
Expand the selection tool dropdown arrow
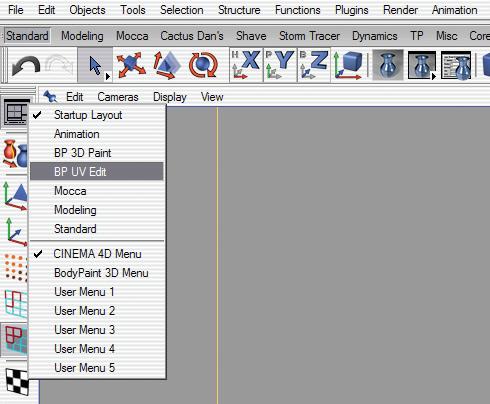107,77
